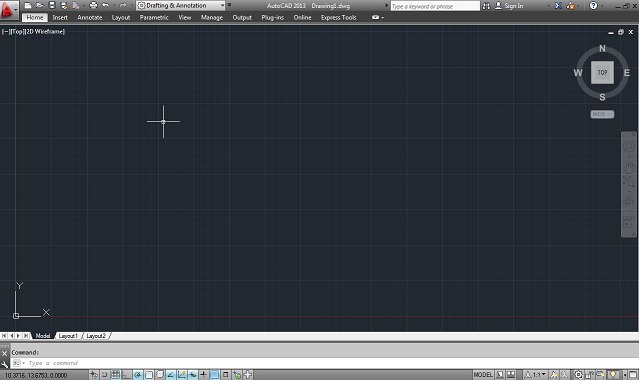Open the Parametric ribbon tab

click(154, 18)
